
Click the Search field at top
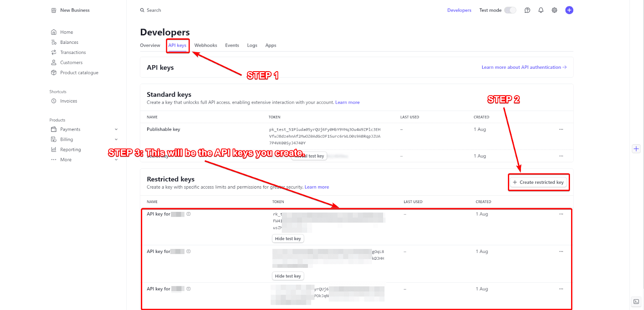coord(154,10)
